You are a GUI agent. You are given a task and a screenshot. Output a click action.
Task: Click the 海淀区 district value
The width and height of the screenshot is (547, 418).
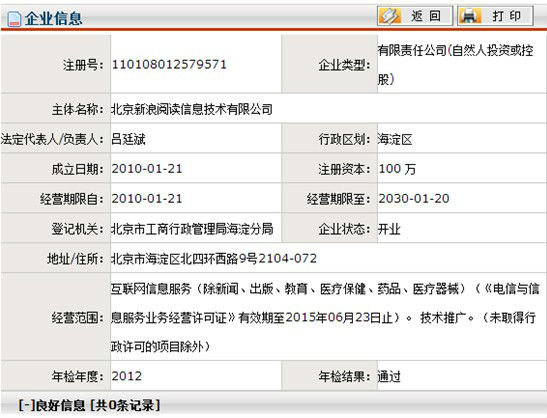click(395, 140)
